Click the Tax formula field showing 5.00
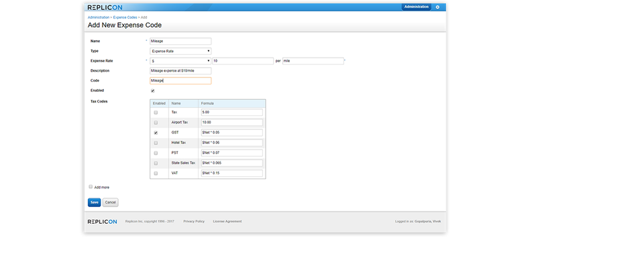 click(231, 113)
